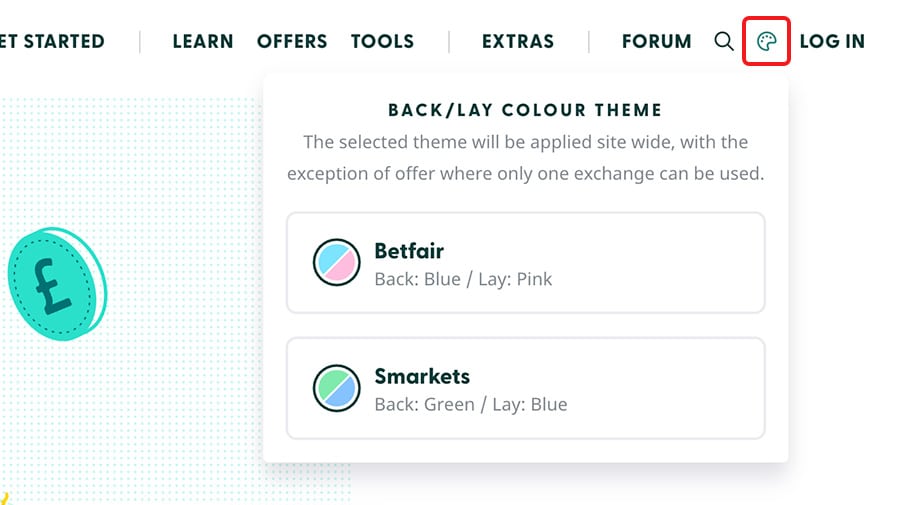Click the theme description paragraph text

click(525, 158)
